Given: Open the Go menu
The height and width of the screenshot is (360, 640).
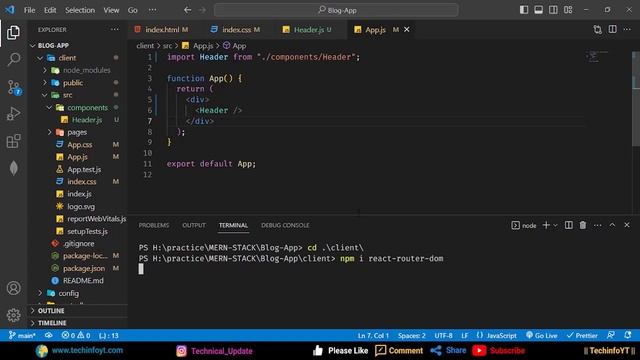Looking at the screenshot, I should (x=133, y=10).
